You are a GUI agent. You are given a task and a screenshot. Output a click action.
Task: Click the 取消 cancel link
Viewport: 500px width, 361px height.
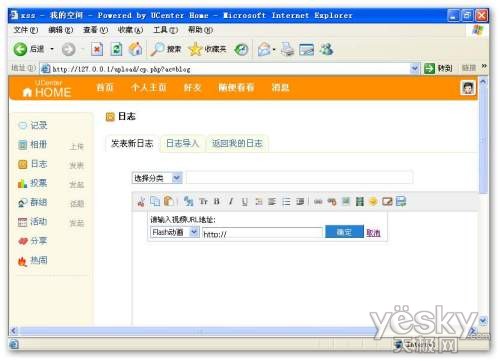[x=373, y=233]
